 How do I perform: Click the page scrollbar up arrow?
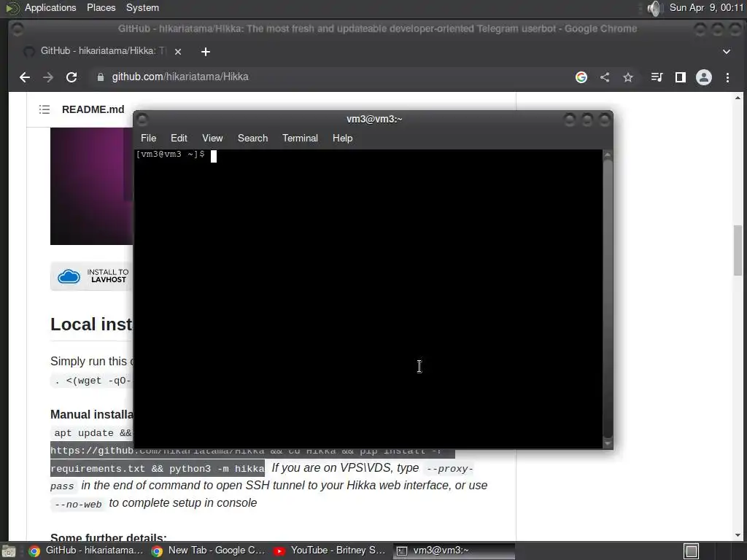click(x=738, y=98)
